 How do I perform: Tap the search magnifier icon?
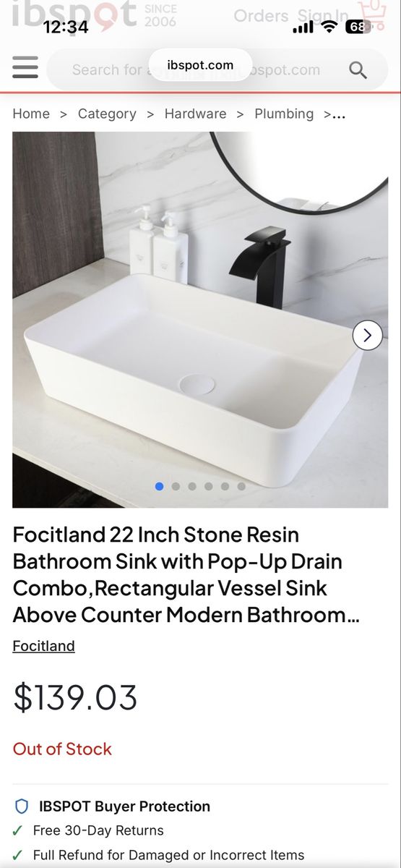coord(358,69)
